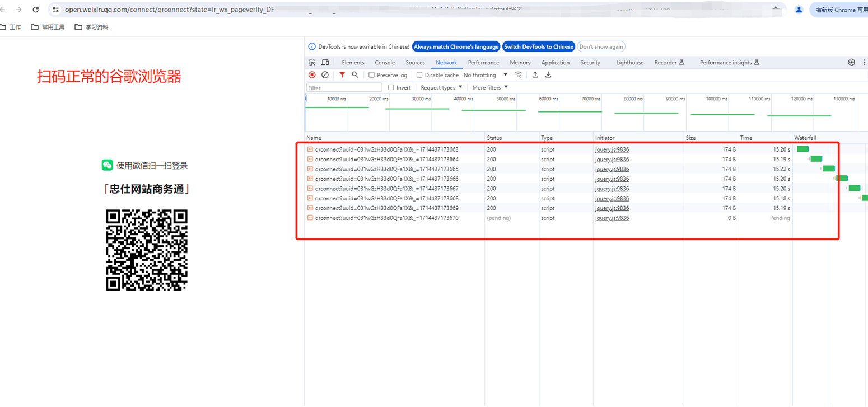This screenshot has width=868, height=407.
Task: Sort requests by the Status column header
Action: pyautogui.click(x=512, y=138)
